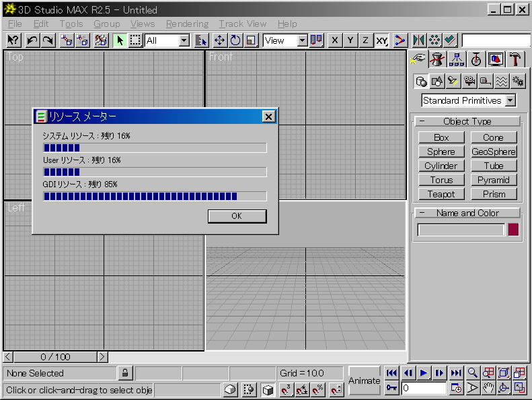The width and height of the screenshot is (532, 400).
Task: Select Cameras creation category icon
Action: click(x=469, y=81)
